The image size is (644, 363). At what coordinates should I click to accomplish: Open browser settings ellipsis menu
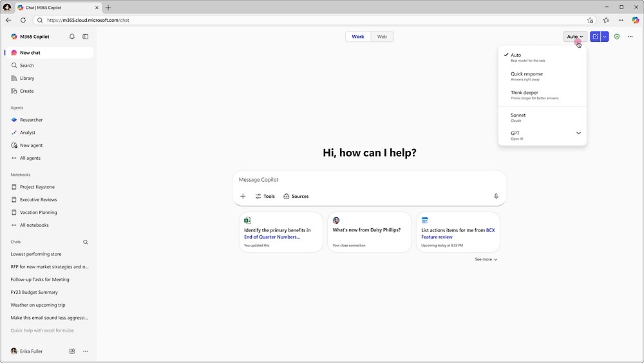click(x=621, y=20)
